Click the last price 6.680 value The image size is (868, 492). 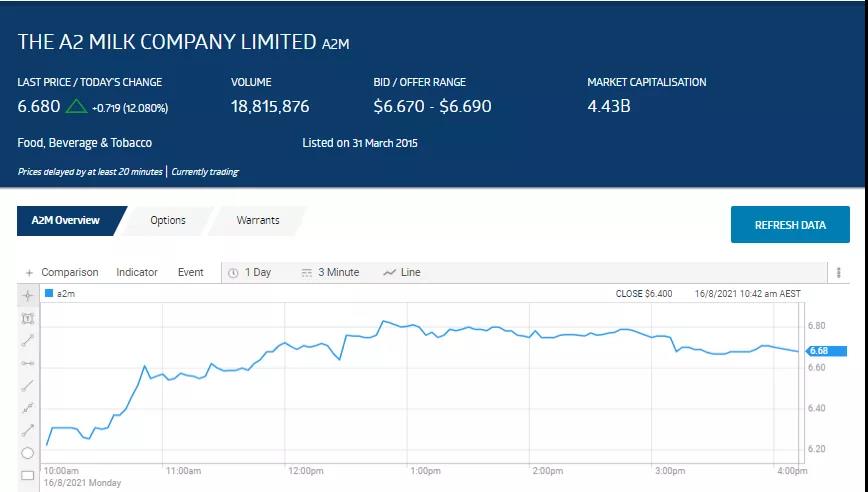(x=39, y=106)
